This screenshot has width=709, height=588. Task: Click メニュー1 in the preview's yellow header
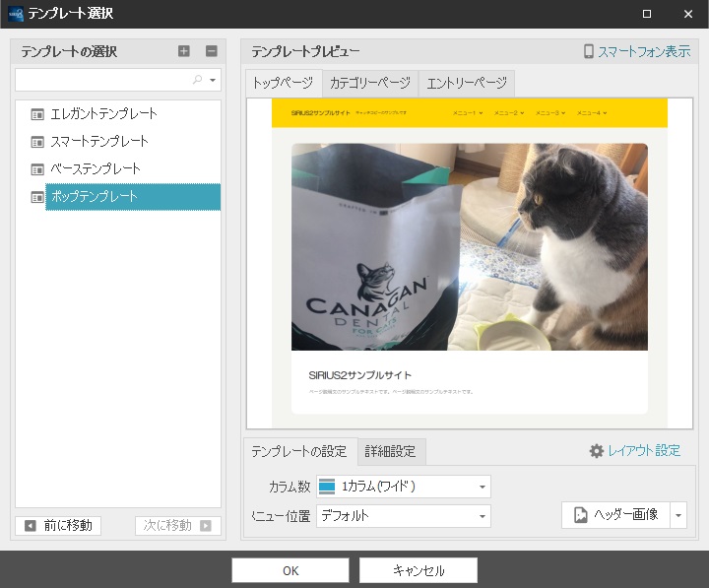point(468,113)
